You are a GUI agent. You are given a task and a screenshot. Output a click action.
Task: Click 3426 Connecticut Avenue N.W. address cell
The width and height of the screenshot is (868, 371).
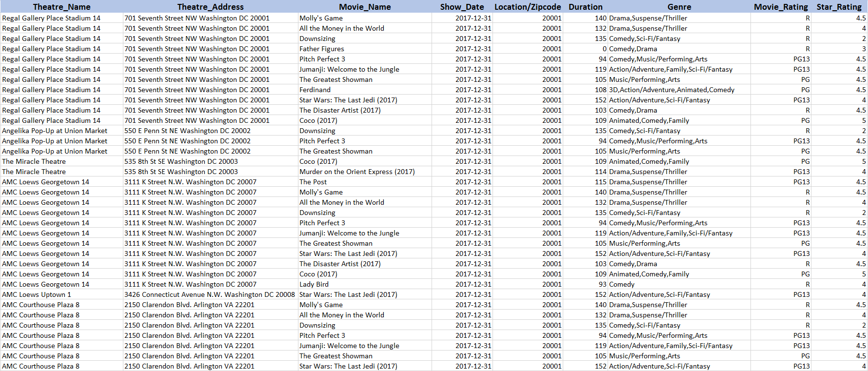[x=210, y=294]
